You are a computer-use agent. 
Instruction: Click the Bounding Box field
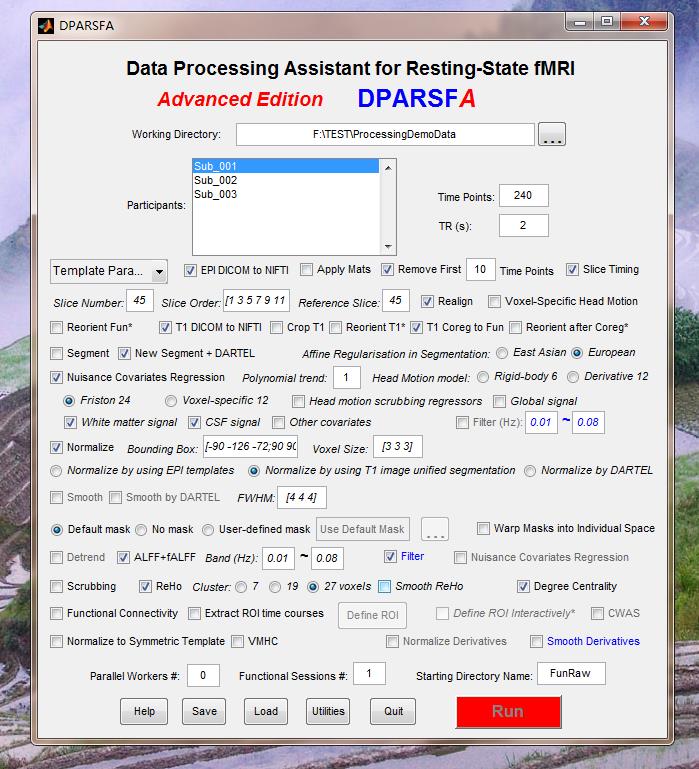251,447
